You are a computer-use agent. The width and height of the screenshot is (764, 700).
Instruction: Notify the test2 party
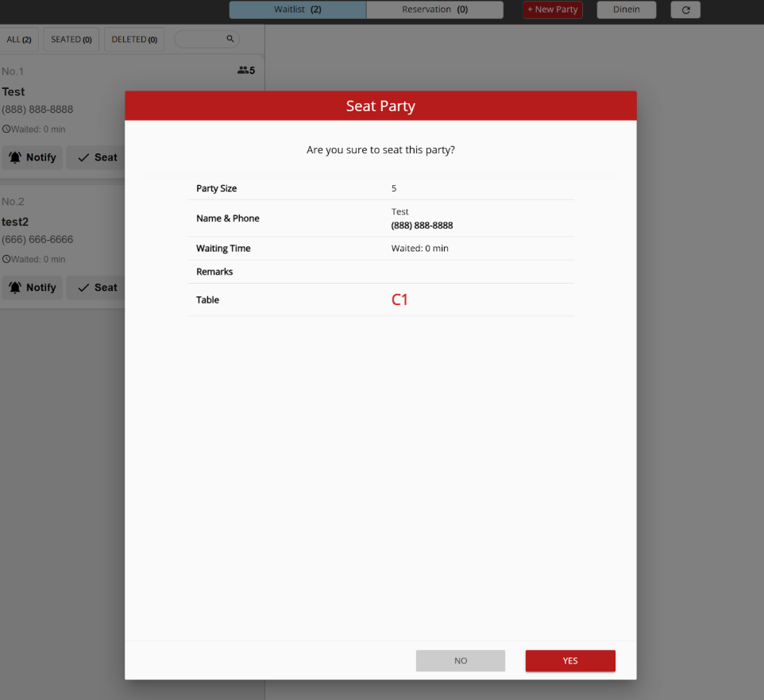(32, 288)
